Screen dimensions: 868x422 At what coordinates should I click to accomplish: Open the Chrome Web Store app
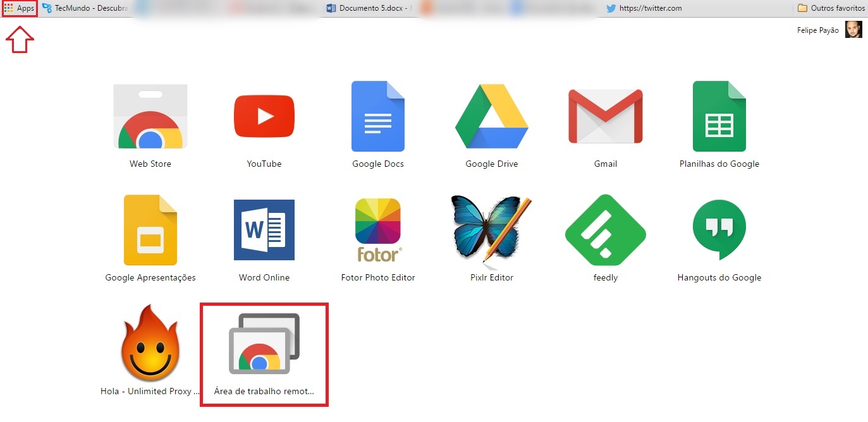pos(150,117)
